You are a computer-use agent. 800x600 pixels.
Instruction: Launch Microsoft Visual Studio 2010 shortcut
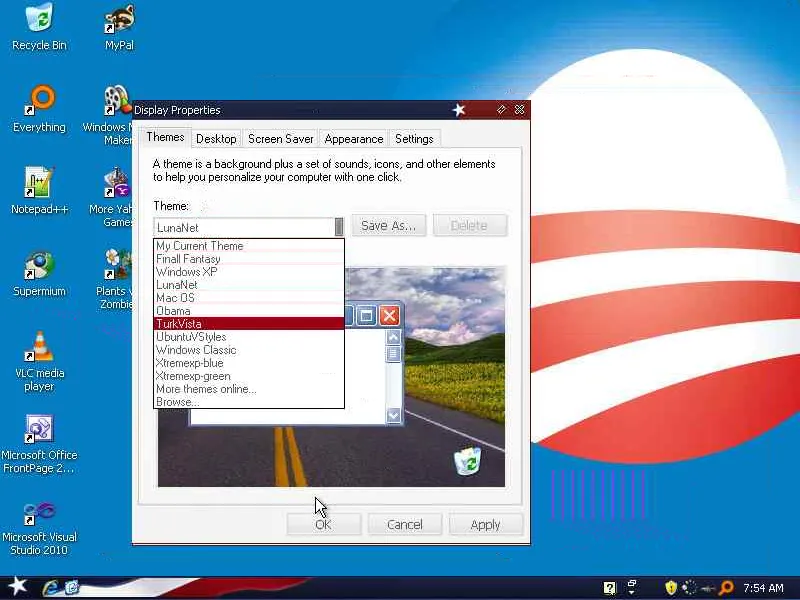coord(39,528)
